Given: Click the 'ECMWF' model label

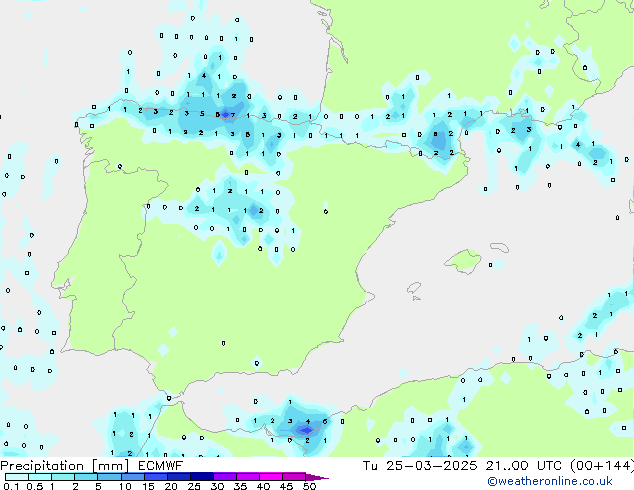Looking at the screenshot, I should coord(161,466).
